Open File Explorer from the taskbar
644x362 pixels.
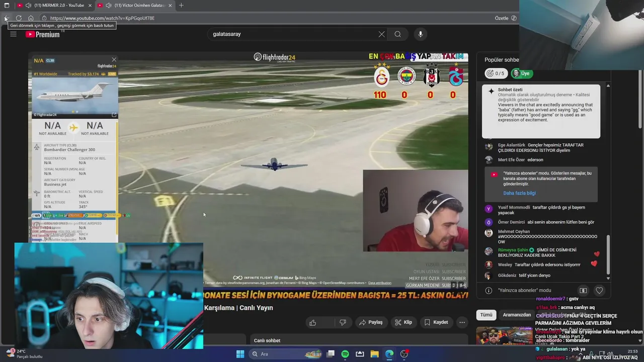pos(375,354)
